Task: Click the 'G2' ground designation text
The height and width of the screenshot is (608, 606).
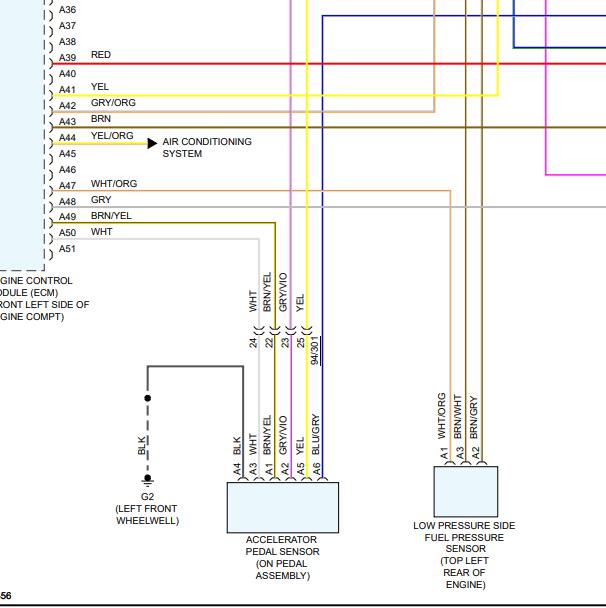Action: coord(147,497)
